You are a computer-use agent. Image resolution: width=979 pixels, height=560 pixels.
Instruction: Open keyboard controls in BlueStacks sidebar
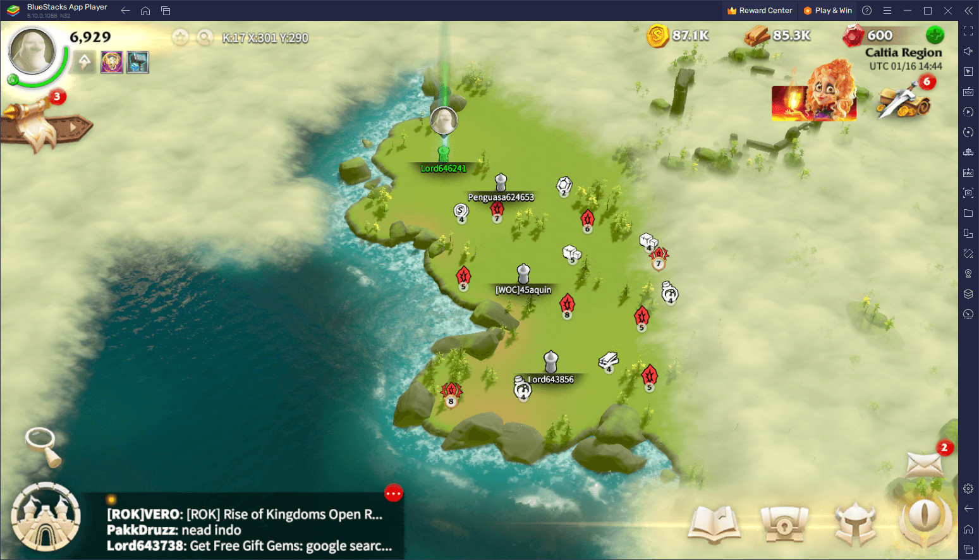pyautogui.click(x=968, y=92)
